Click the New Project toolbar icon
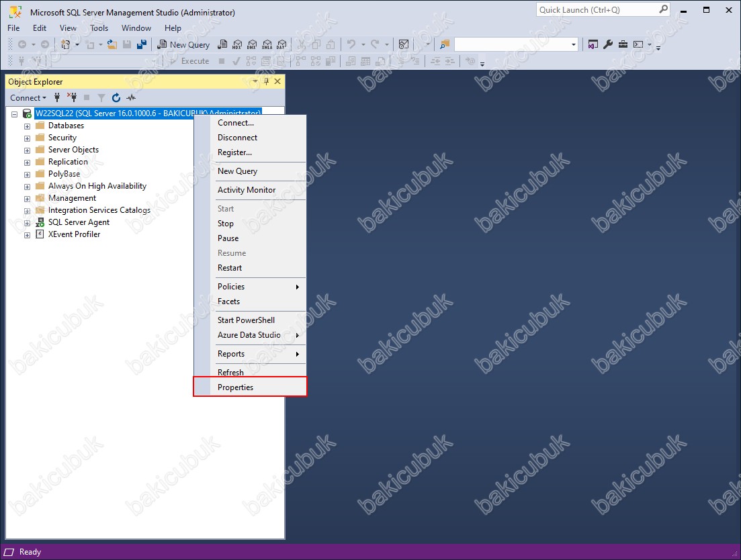741x560 pixels. [65, 44]
